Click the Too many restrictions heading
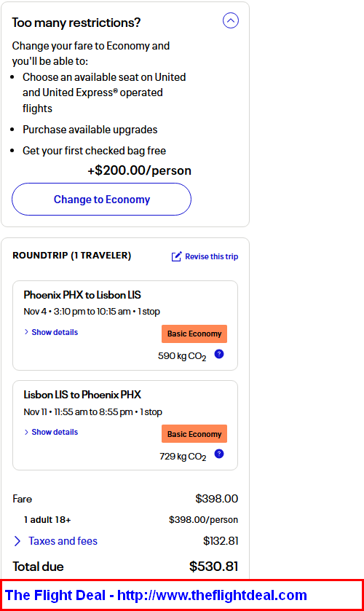Screen dimensions: 364x611 [76, 23]
